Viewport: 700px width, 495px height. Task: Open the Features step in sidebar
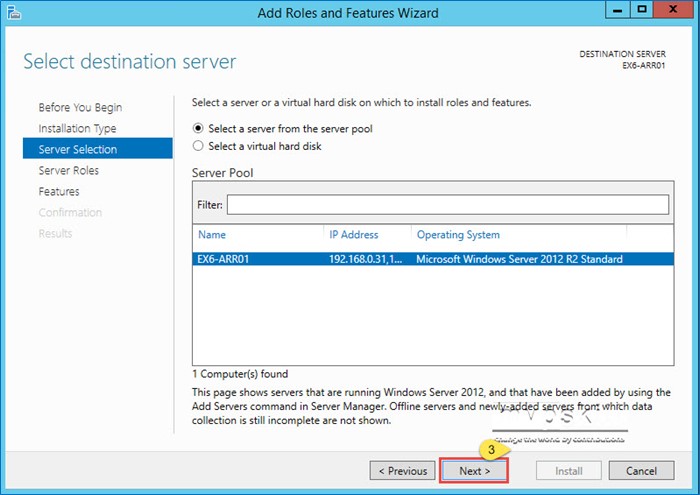[58, 191]
